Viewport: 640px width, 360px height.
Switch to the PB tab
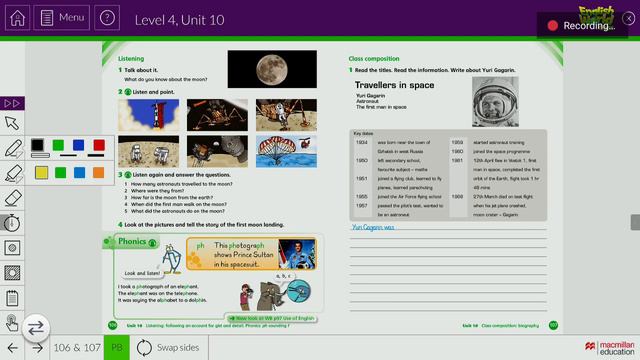click(x=117, y=348)
